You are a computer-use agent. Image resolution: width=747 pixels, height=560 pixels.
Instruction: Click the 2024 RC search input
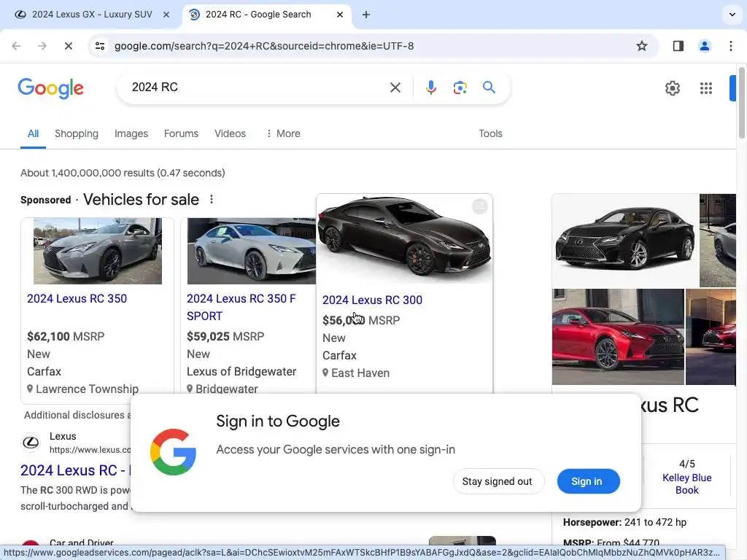pos(258,87)
